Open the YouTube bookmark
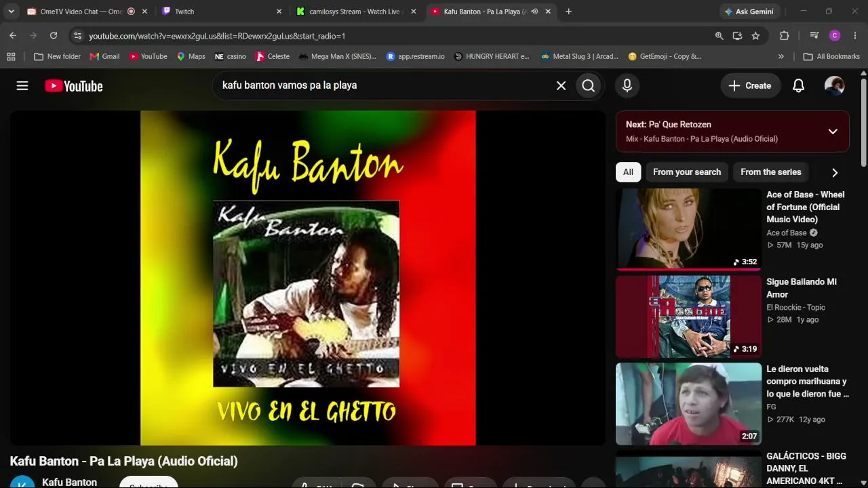Viewport: 868px width, 488px height. coord(148,56)
